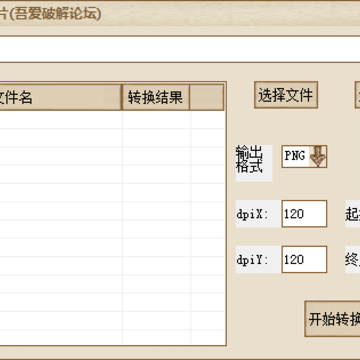
Task: Focus the dpiY input field
Action: click(304, 259)
